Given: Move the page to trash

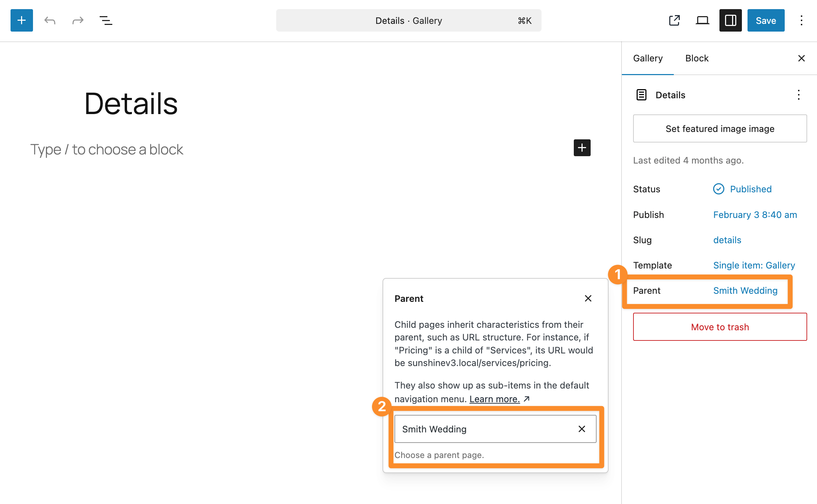Looking at the screenshot, I should [x=719, y=327].
